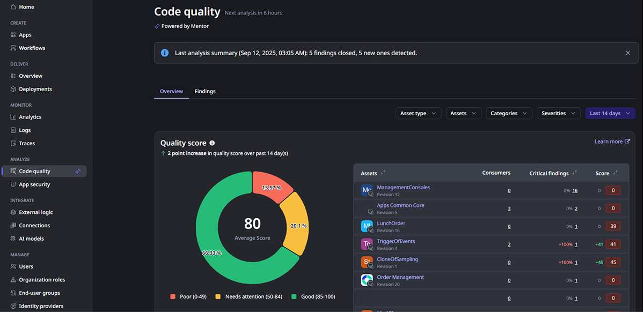644x312 pixels.
Task: Select the Overview tab
Action: click(x=171, y=91)
